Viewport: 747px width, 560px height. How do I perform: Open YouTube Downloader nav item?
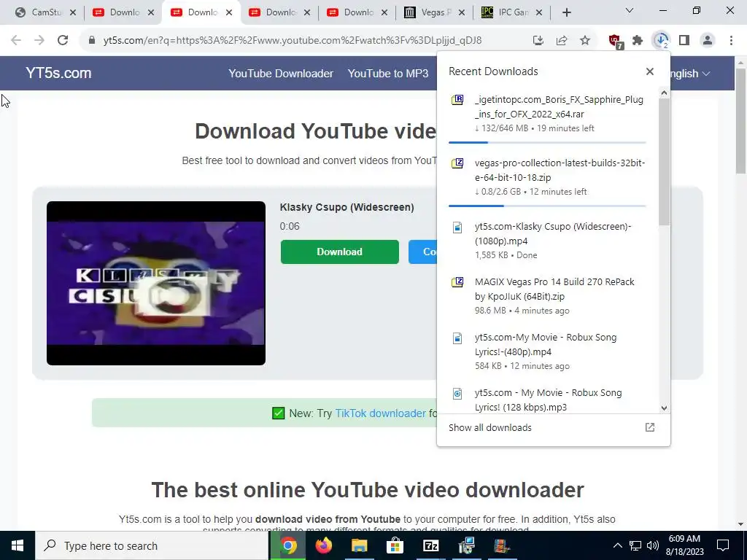pyautogui.click(x=281, y=74)
